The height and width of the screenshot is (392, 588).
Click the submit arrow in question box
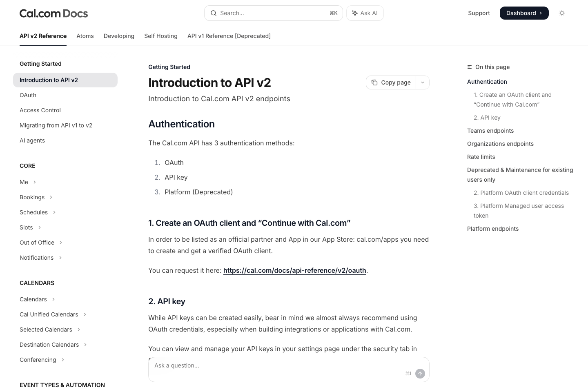pos(420,374)
